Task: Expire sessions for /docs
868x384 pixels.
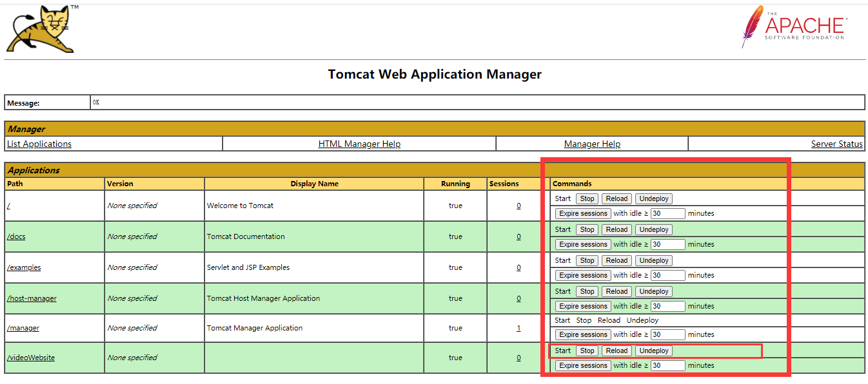Action: click(x=583, y=244)
